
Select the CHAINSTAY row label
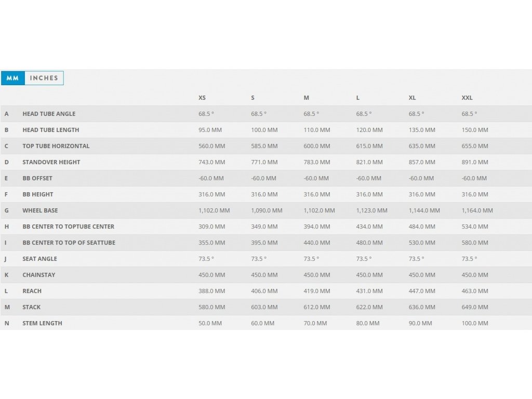(39, 275)
